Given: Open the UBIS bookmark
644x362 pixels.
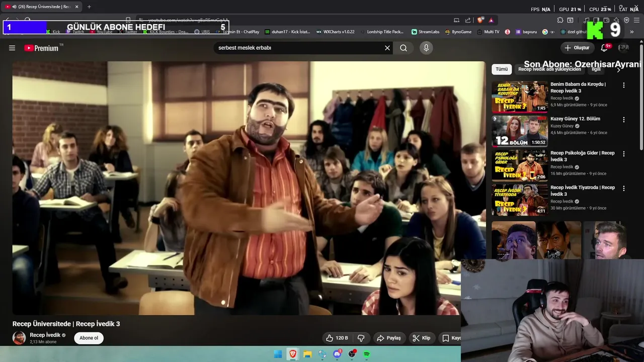Looking at the screenshot, I should click(202, 32).
